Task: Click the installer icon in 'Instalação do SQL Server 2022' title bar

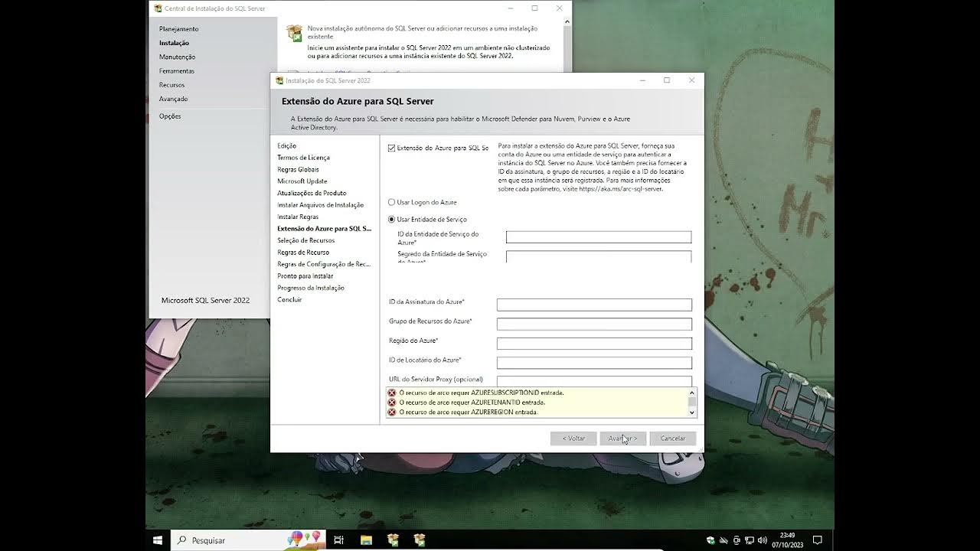Action: click(279, 80)
